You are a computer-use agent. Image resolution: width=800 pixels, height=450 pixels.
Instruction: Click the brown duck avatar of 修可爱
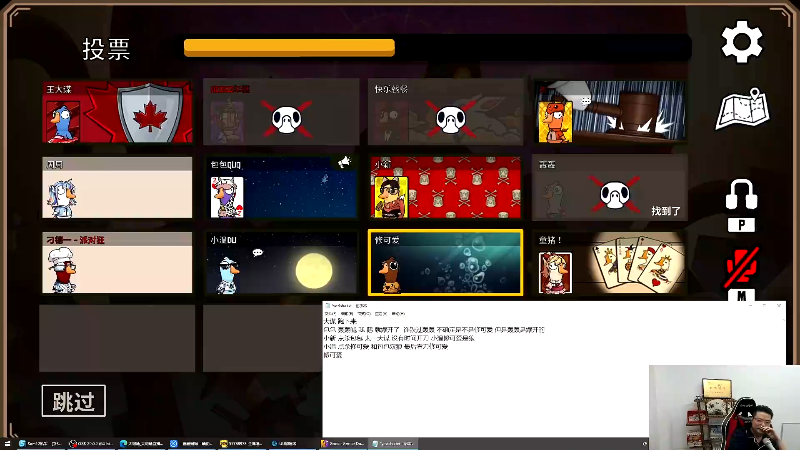tap(391, 276)
